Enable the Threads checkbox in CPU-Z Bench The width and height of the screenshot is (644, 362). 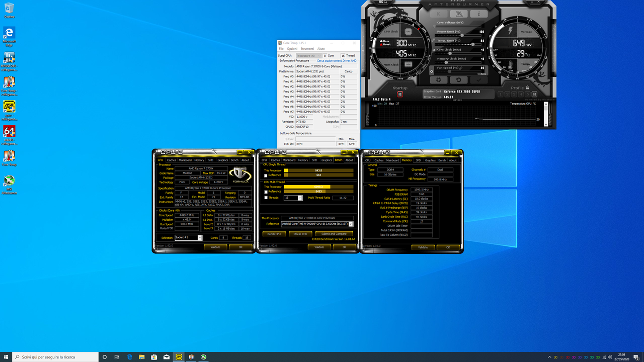tap(266, 198)
